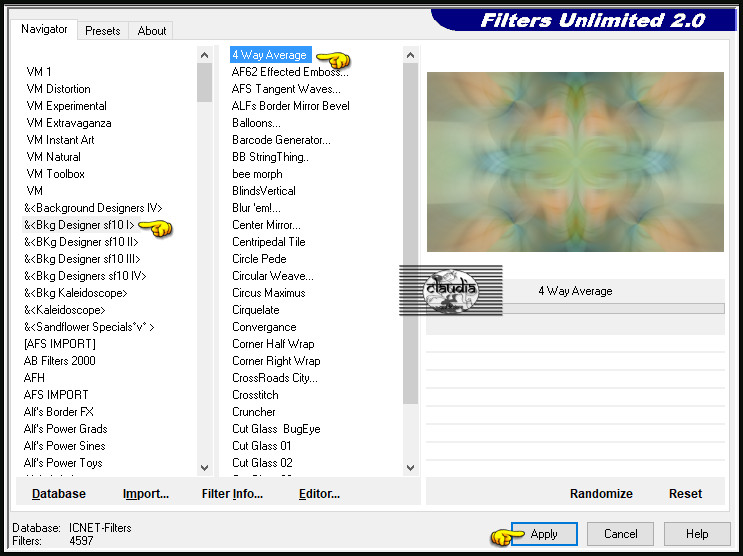This screenshot has height=556, width=743.
Task: Click Randomize
Action: [601, 494]
